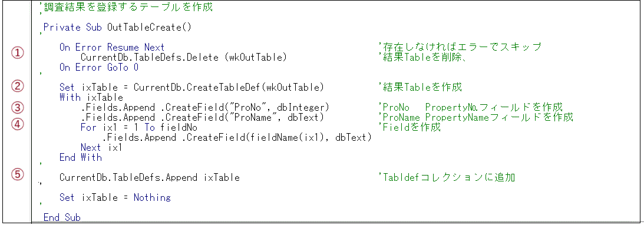The width and height of the screenshot is (644, 225).
Task: Click the TableDefs.Delete (wkOutTable) line
Action: pos(183,58)
